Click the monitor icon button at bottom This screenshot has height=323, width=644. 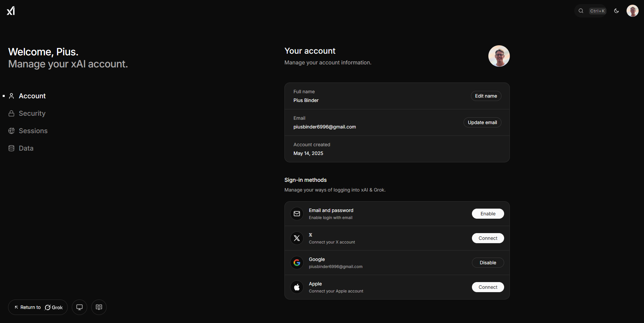click(x=79, y=307)
